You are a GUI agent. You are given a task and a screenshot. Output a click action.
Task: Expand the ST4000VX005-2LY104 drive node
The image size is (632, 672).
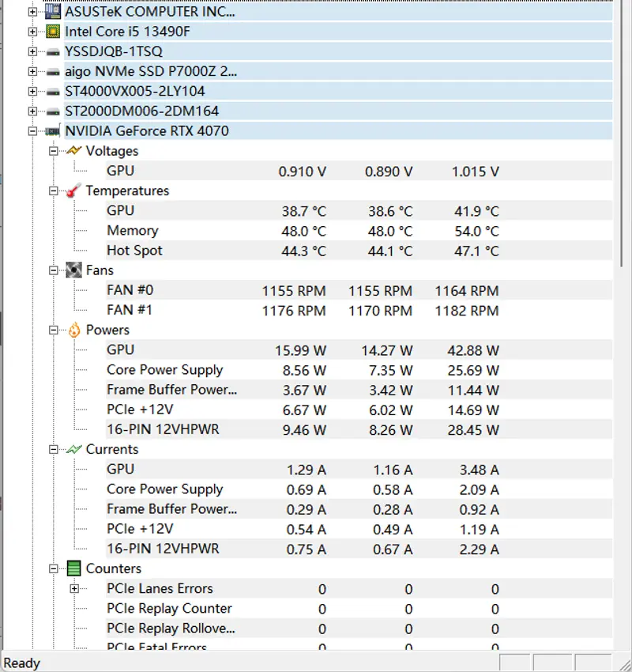pyautogui.click(x=32, y=91)
